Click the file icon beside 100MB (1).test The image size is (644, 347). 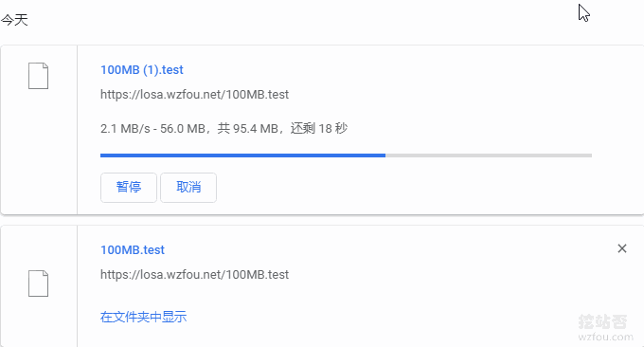click(x=38, y=76)
